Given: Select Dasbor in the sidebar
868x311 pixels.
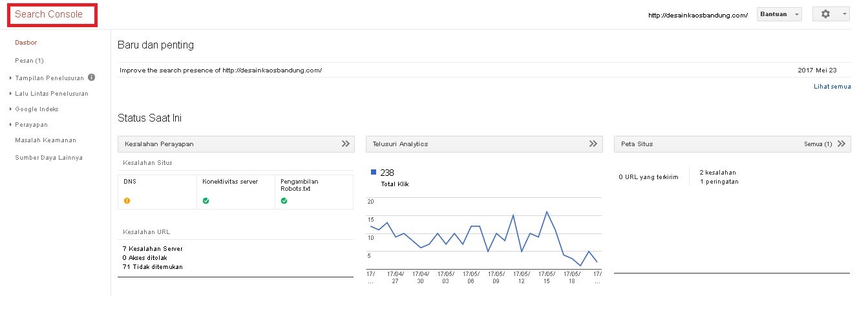Looking at the screenshot, I should tap(26, 42).
